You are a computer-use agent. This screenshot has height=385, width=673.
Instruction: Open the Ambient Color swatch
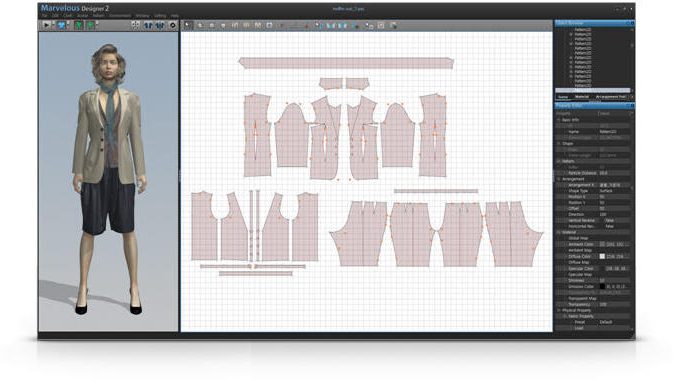pyautogui.click(x=602, y=244)
